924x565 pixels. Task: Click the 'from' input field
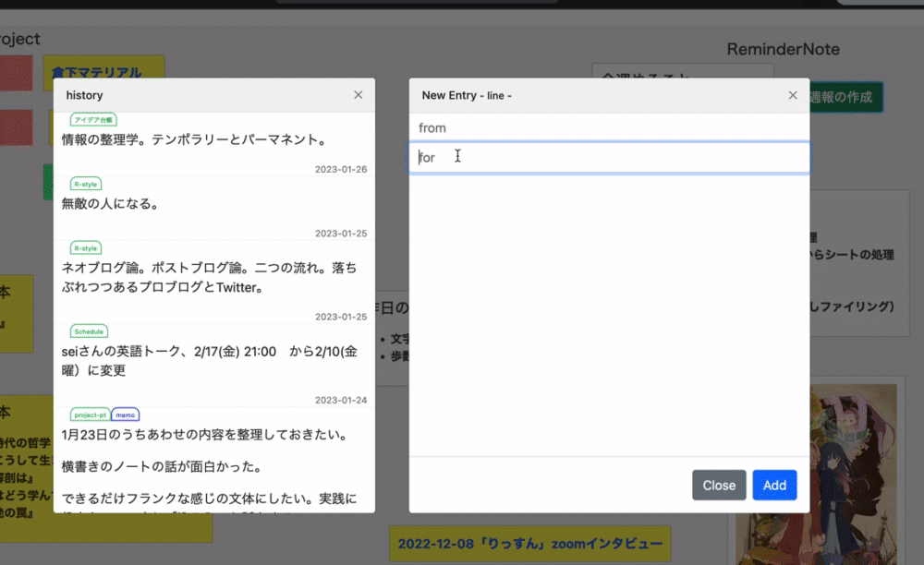point(609,127)
